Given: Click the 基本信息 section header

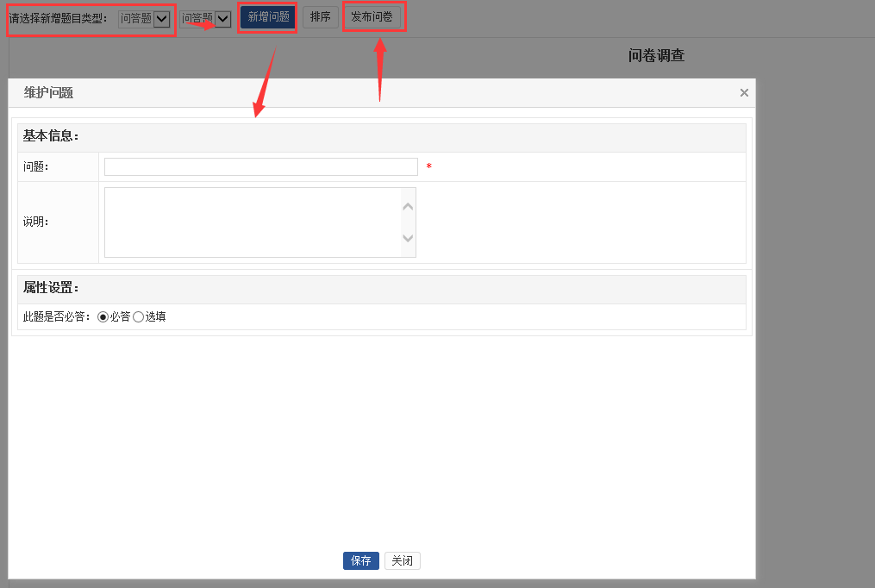Looking at the screenshot, I should [51, 136].
